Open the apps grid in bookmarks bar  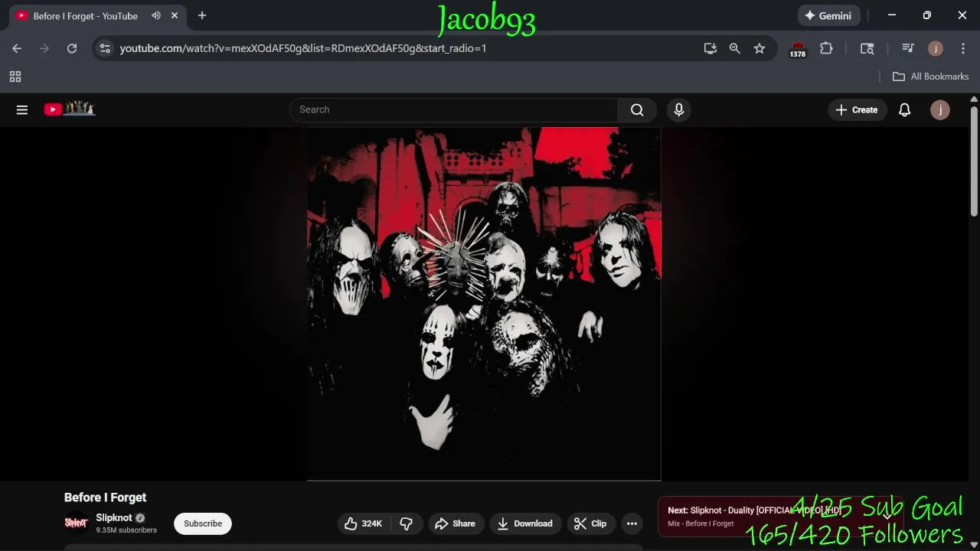click(15, 77)
